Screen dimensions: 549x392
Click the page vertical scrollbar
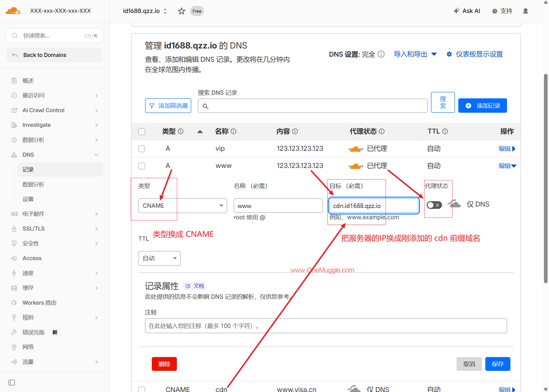pyautogui.click(x=546, y=178)
